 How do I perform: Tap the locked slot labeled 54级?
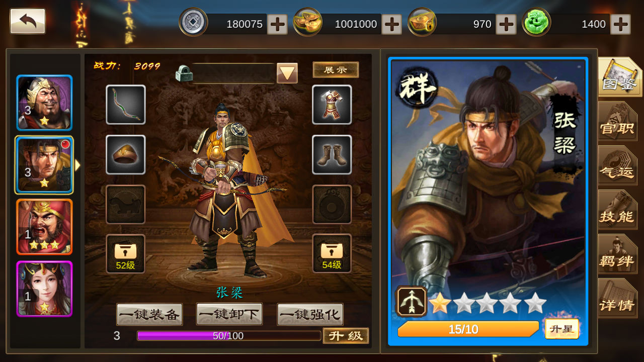pos(332,254)
